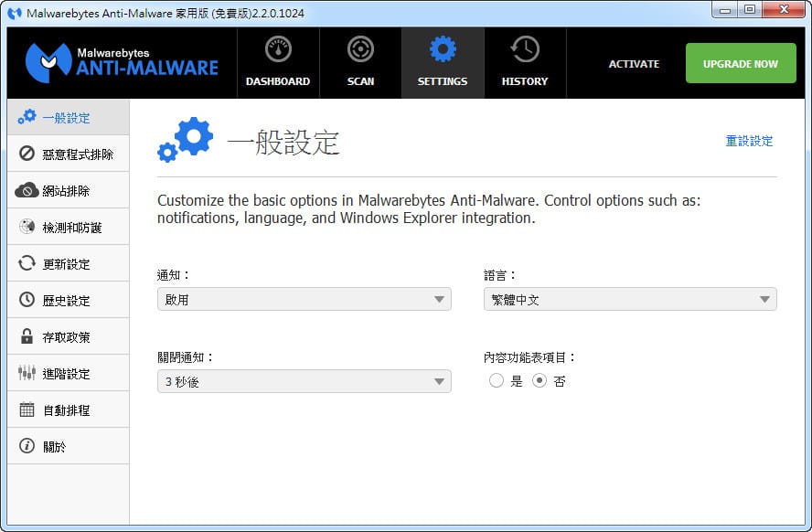
Task: Open 關於 page in sidebar
Action: 69,445
